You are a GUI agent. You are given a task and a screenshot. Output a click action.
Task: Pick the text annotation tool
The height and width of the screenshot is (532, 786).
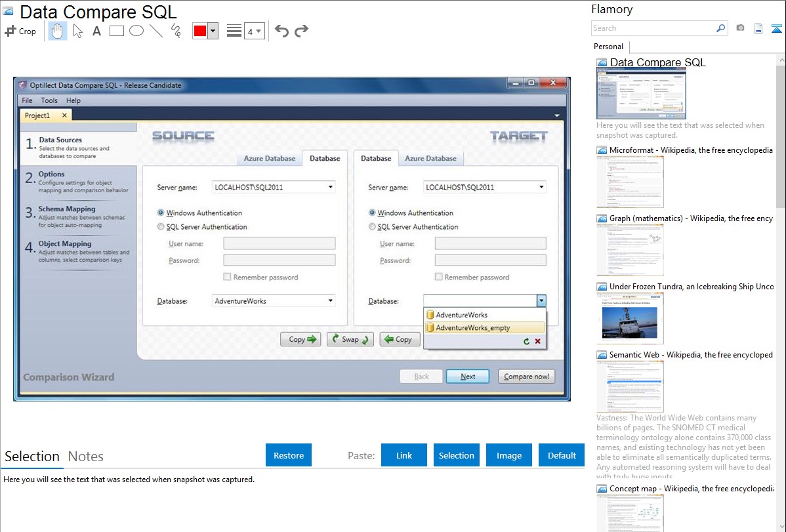coord(96,31)
